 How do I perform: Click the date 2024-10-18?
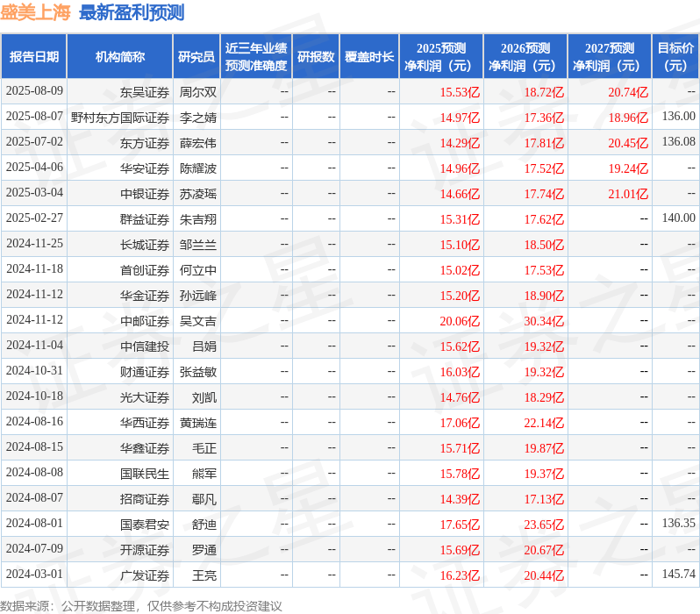[x=34, y=396]
